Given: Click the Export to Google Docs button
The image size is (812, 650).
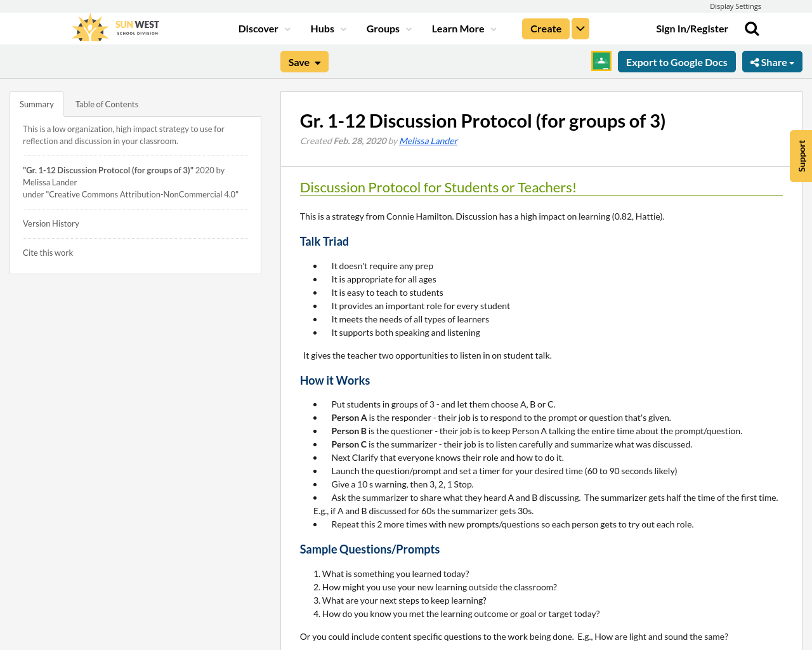Looking at the screenshot, I should tap(676, 62).
